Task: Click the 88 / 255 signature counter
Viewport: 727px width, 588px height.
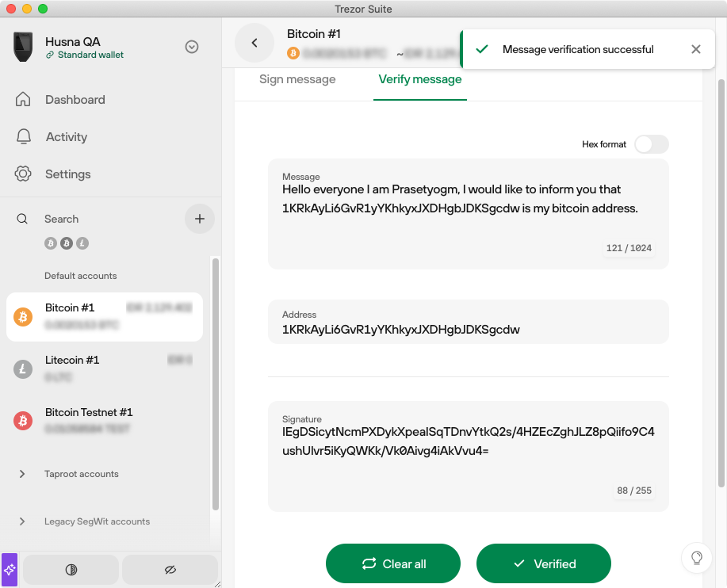Action: pyautogui.click(x=633, y=491)
